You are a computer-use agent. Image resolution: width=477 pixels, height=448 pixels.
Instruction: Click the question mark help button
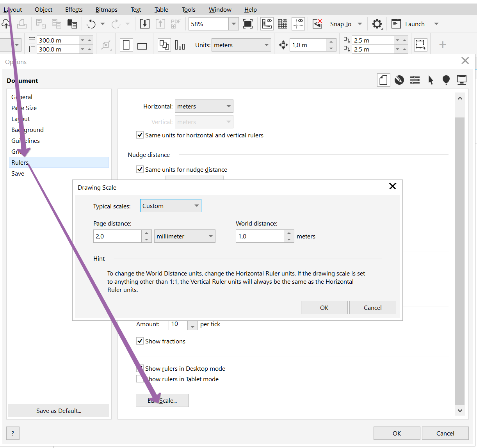(x=13, y=433)
